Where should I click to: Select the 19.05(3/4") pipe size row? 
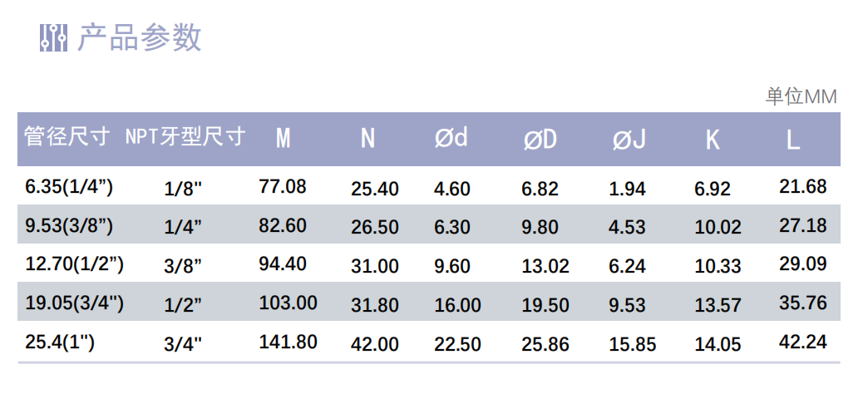(429, 302)
